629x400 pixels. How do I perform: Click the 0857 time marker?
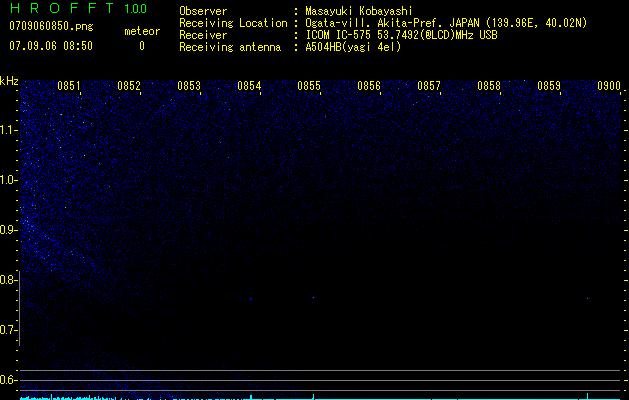pyautogui.click(x=429, y=86)
